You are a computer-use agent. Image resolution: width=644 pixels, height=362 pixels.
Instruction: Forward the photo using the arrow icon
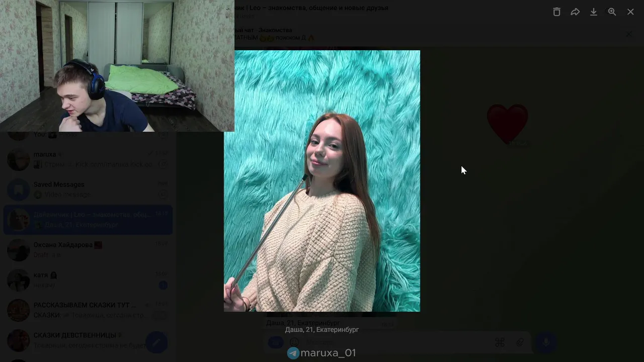coord(575,12)
